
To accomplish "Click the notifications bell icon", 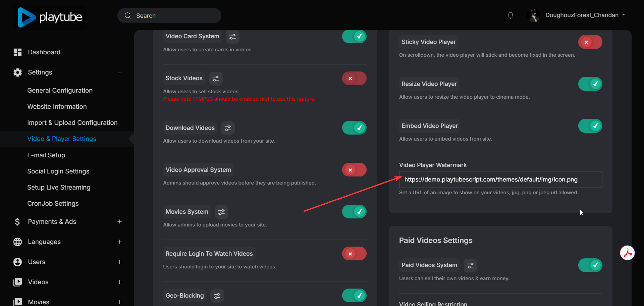I will pyautogui.click(x=511, y=15).
